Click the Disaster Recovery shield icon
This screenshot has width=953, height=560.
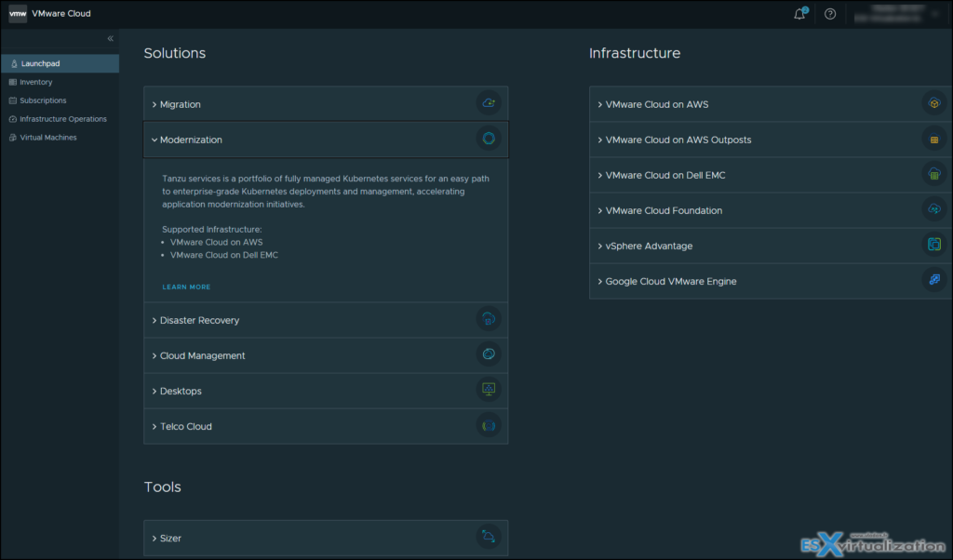click(x=489, y=318)
